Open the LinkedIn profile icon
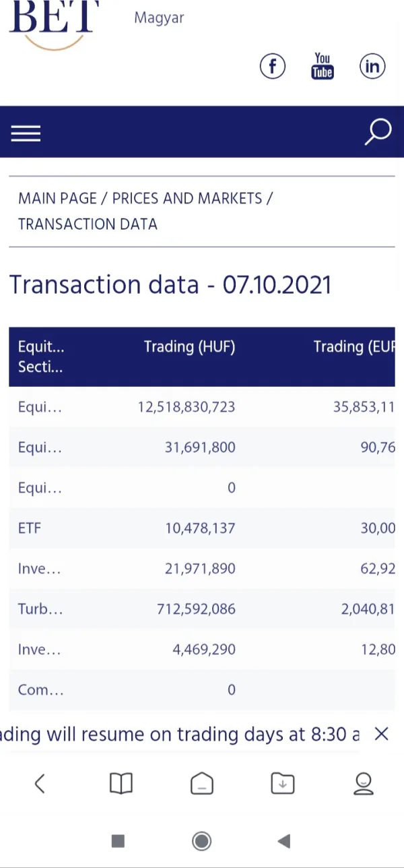Viewport: 404px width, 868px height. point(372,66)
